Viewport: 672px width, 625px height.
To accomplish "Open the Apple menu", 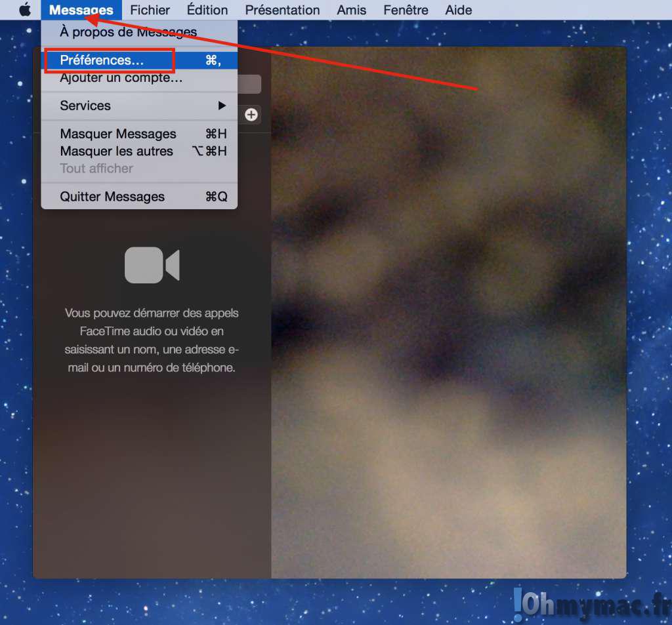I will [25, 9].
